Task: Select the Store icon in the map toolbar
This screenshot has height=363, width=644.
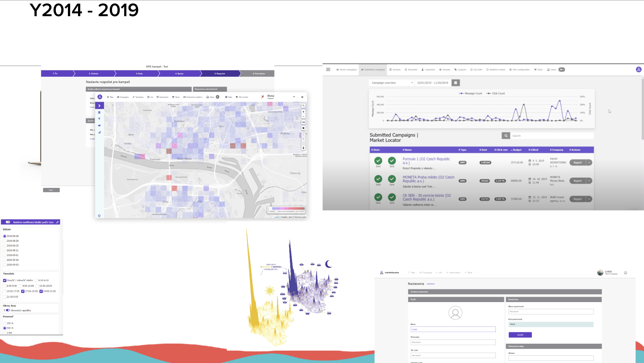Action: pyautogui.click(x=176, y=97)
